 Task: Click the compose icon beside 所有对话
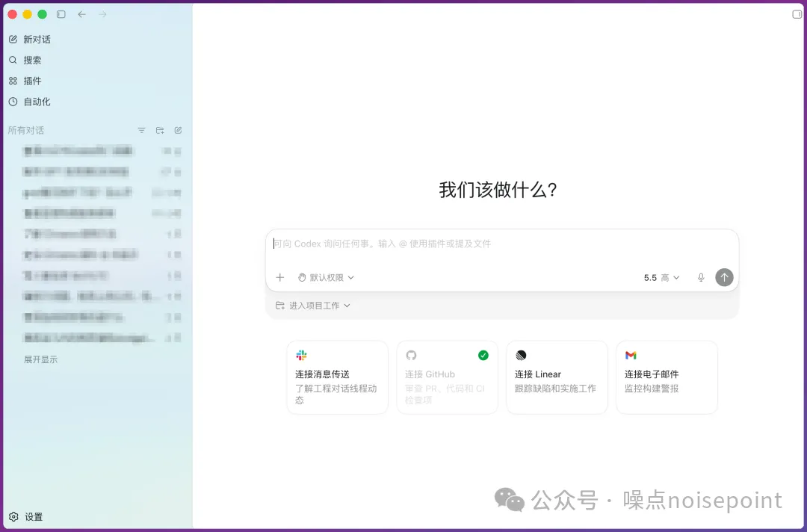178,131
